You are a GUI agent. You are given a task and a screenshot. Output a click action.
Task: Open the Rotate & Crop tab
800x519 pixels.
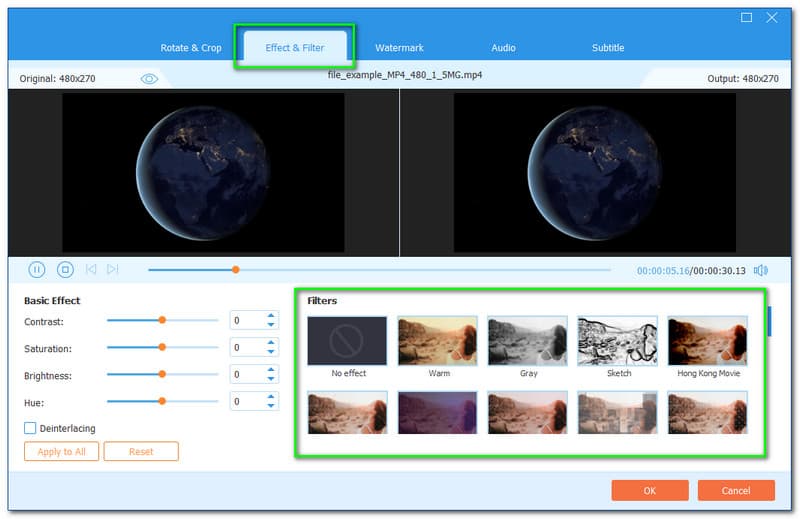click(191, 48)
